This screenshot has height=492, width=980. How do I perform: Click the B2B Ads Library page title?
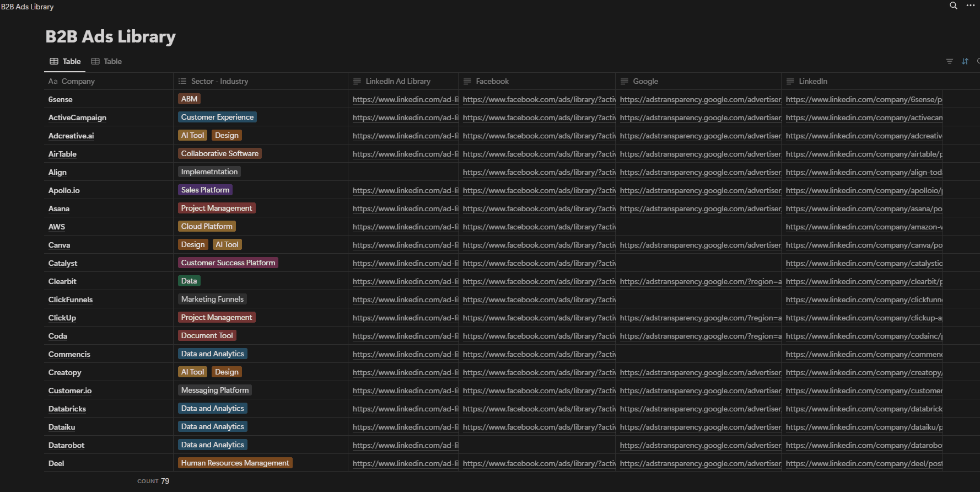coord(110,36)
